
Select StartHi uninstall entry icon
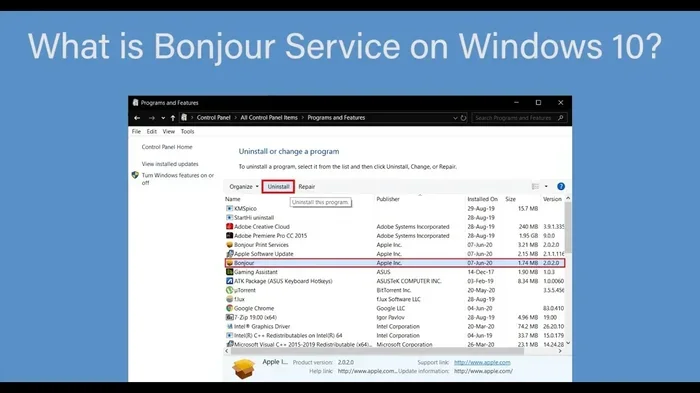tap(229, 217)
